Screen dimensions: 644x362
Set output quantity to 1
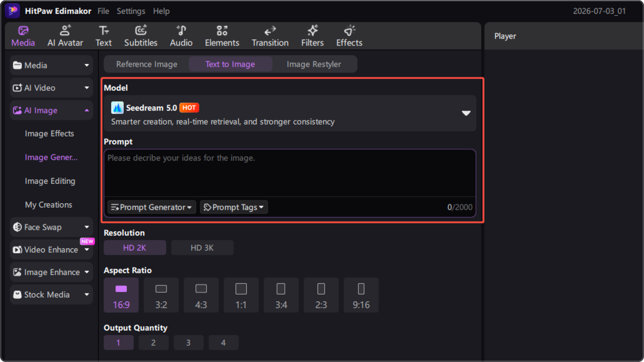click(x=118, y=343)
